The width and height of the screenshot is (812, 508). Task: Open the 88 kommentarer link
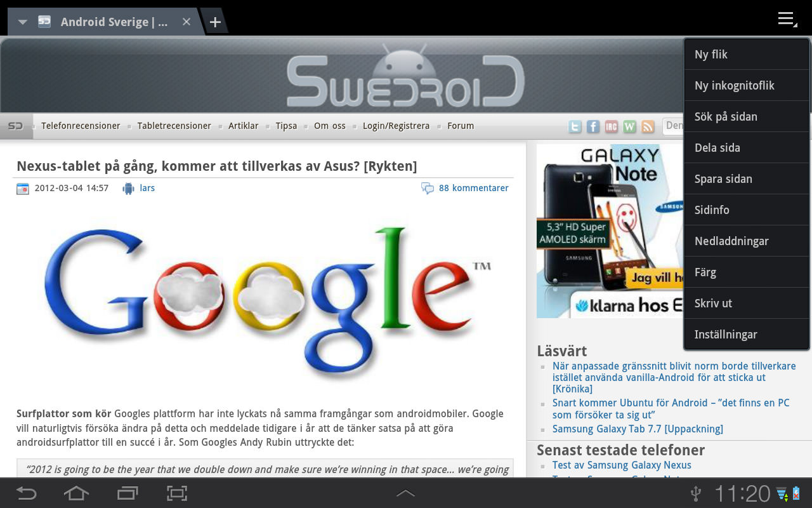[474, 188]
